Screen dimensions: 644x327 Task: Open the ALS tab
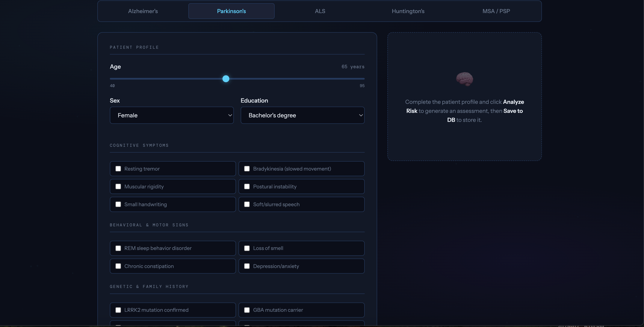coord(320,11)
